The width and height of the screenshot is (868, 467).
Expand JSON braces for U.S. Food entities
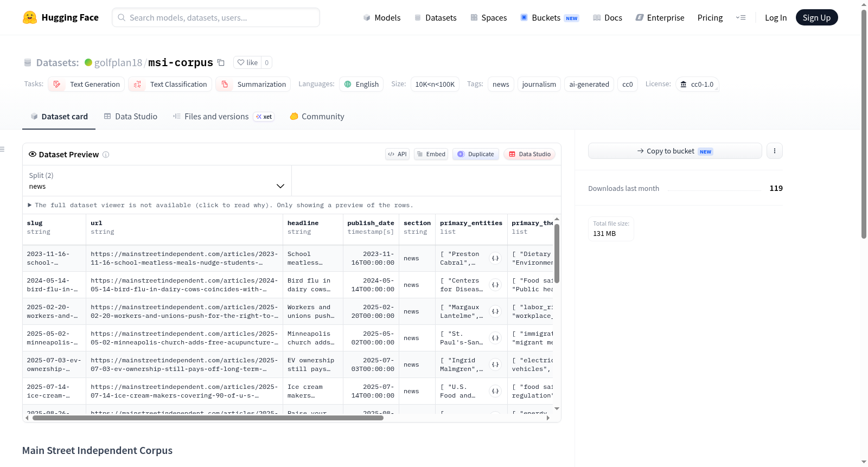point(495,391)
